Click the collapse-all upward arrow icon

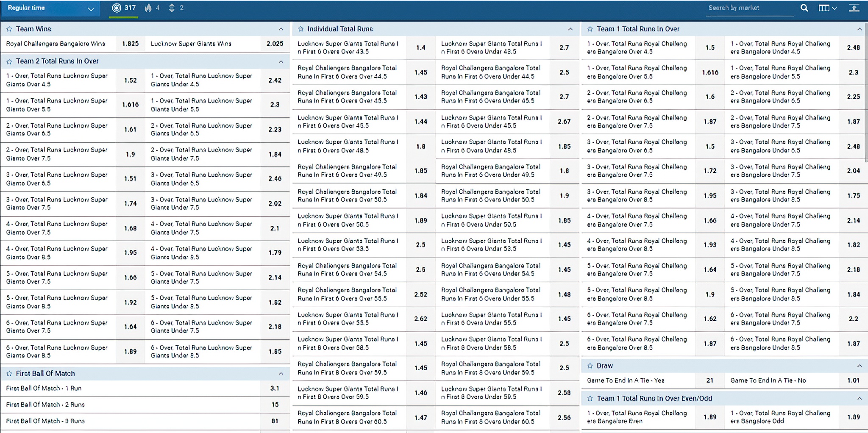coord(854,8)
